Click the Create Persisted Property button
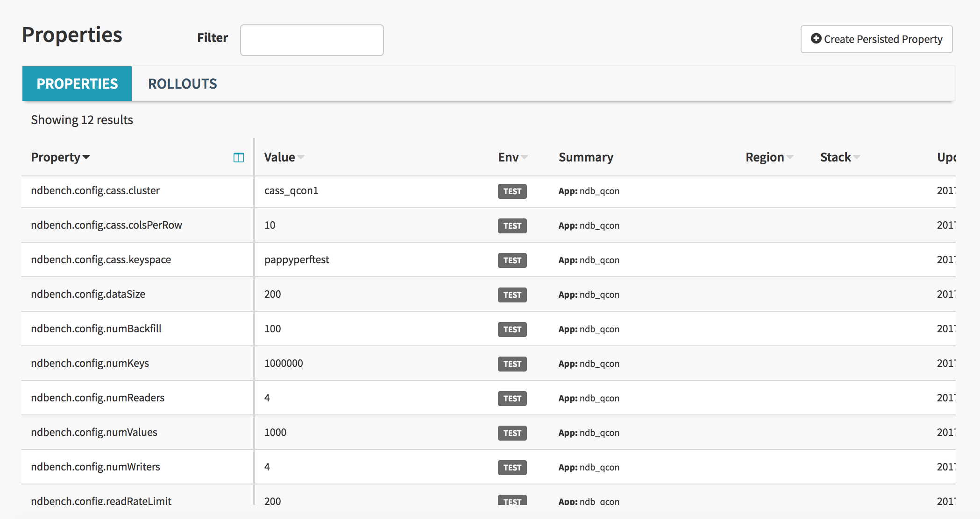Screen dimensions: 980x519 (877, 39)
